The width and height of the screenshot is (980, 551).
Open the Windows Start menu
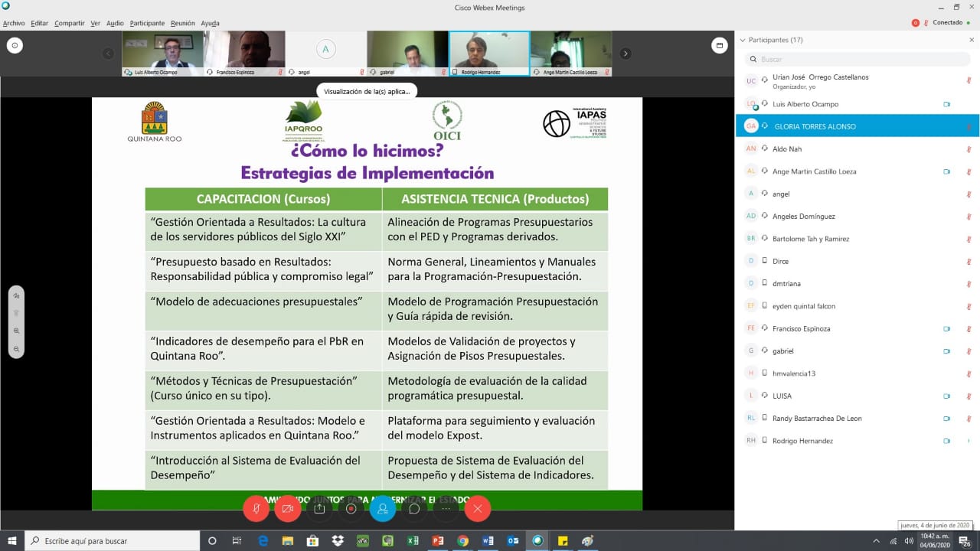12,540
